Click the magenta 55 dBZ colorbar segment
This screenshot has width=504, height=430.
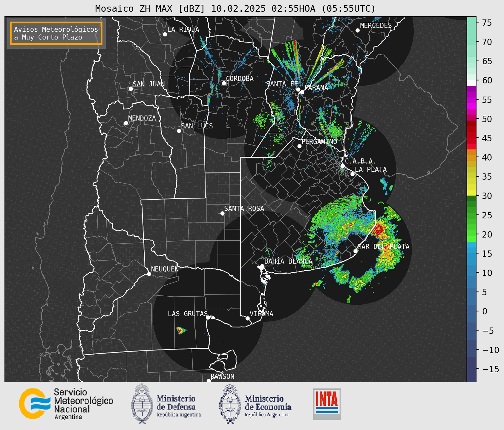(x=471, y=100)
